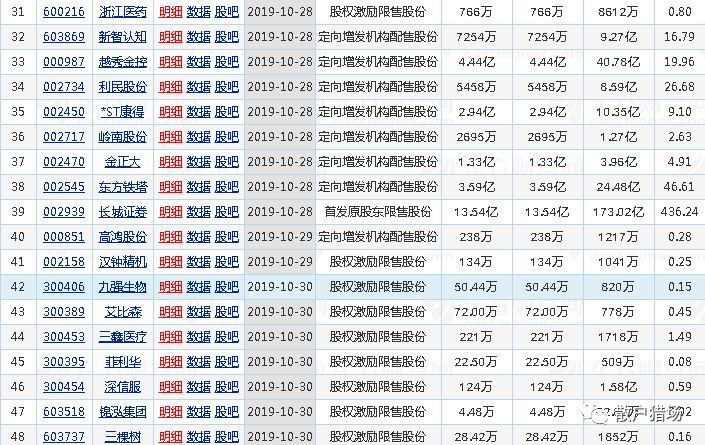Open 明细 link for 金正大
The image size is (705, 445).
170,161
